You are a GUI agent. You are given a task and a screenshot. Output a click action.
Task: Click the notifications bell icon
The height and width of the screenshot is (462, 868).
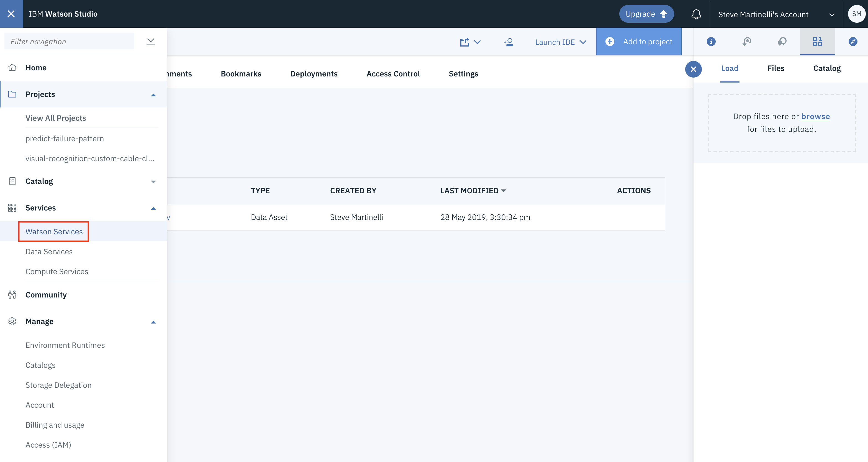coord(696,14)
